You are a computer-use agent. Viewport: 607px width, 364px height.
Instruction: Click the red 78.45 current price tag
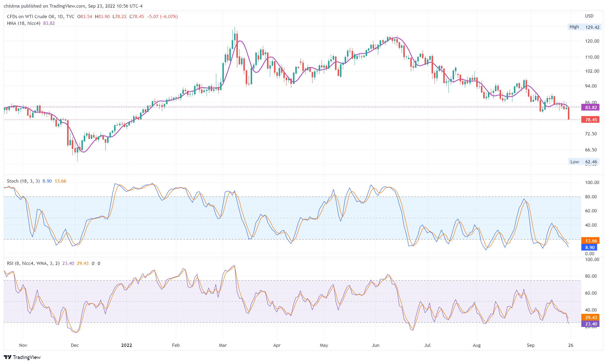pos(590,120)
